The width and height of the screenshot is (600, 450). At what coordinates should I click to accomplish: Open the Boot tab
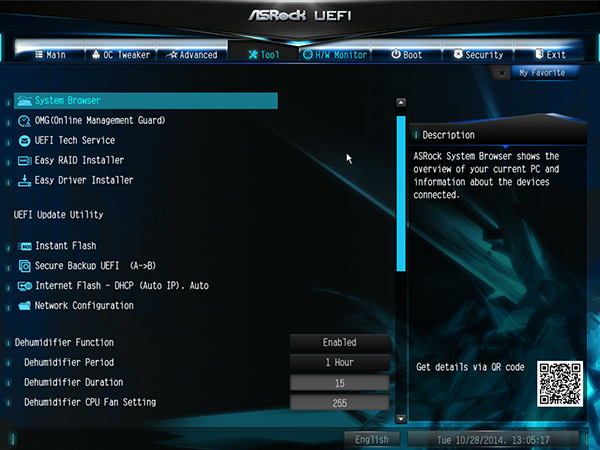pyautogui.click(x=406, y=54)
